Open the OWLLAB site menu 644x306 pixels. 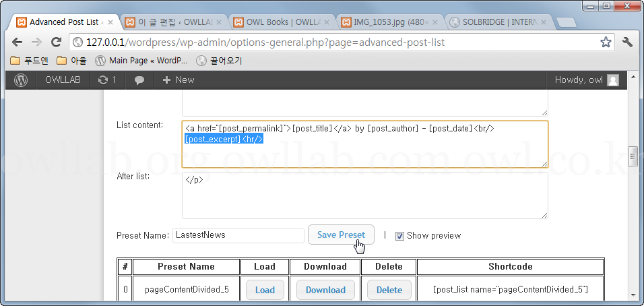tap(63, 80)
